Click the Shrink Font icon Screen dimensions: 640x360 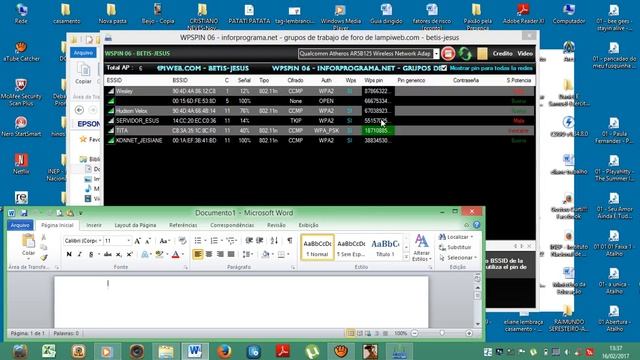(x=148, y=241)
